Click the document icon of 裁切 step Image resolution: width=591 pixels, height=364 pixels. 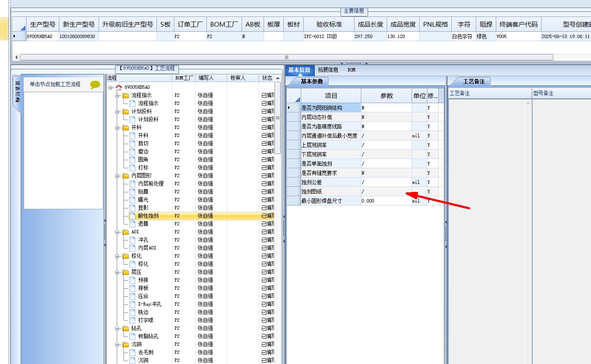(x=132, y=143)
